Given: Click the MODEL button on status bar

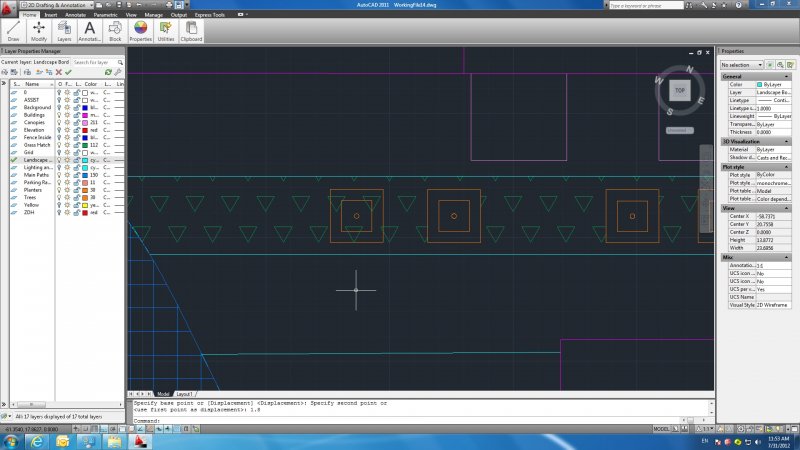Looking at the screenshot, I should pos(661,429).
